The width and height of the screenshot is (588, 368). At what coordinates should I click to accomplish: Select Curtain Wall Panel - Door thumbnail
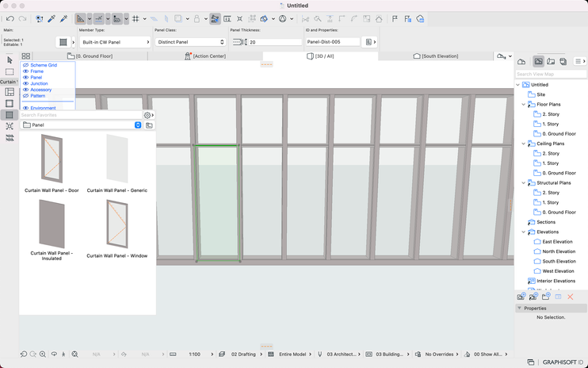52,159
